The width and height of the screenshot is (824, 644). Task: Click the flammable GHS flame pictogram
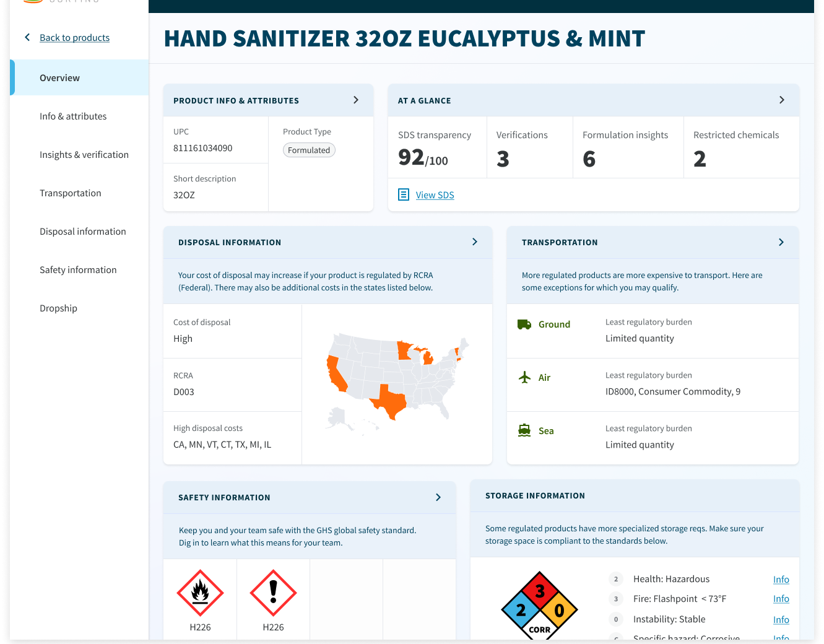tap(200, 593)
